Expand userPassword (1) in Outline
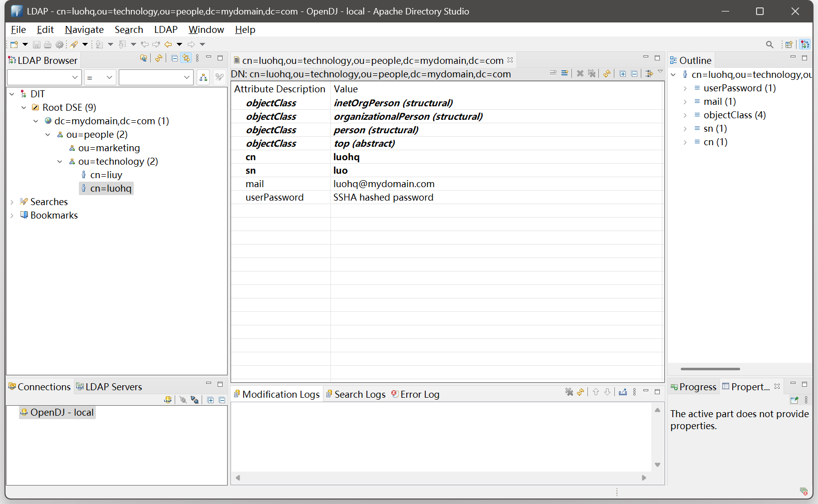The height and width of the screenshot is (504, 818). tap(685, 88)
